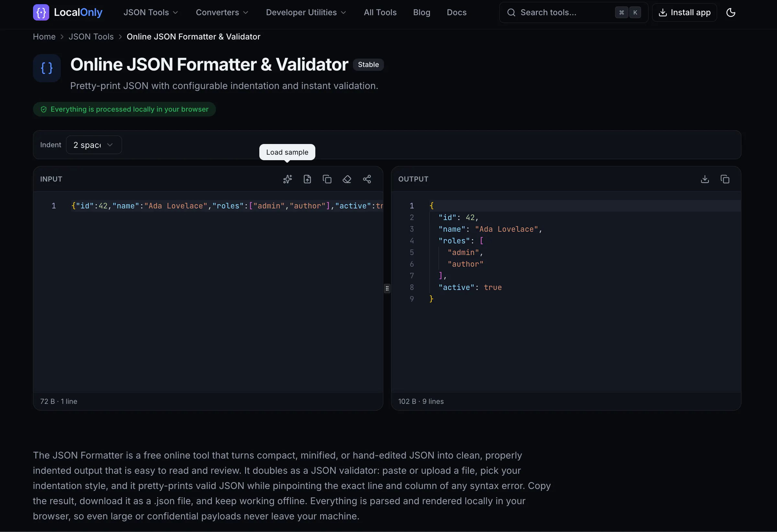The width and height of the screenshot is (777, 532).
Task: Expand the Developer Utilities menu
Action: tap(306, 12)
